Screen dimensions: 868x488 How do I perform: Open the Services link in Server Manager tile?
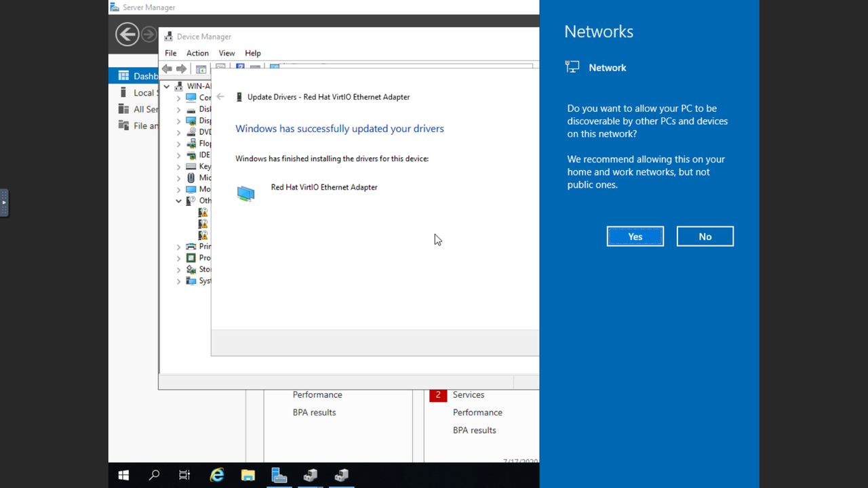click(x=469, y=394)
